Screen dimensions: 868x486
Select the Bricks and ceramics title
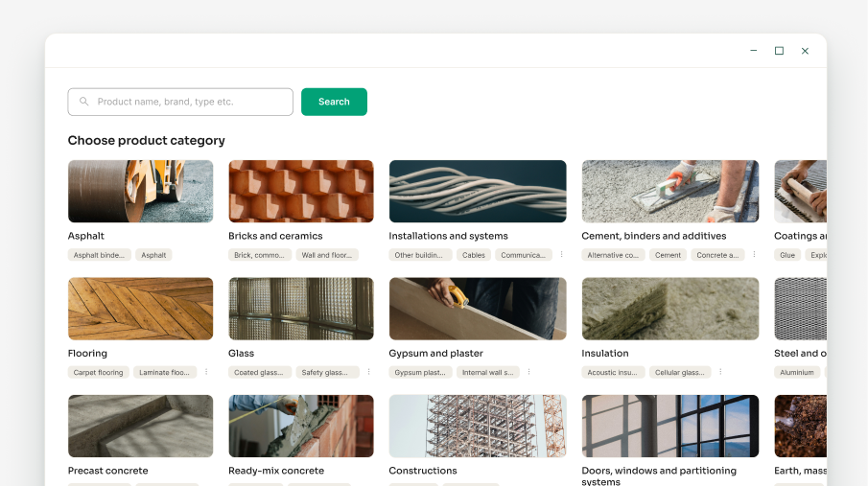(x=275, y=236)
